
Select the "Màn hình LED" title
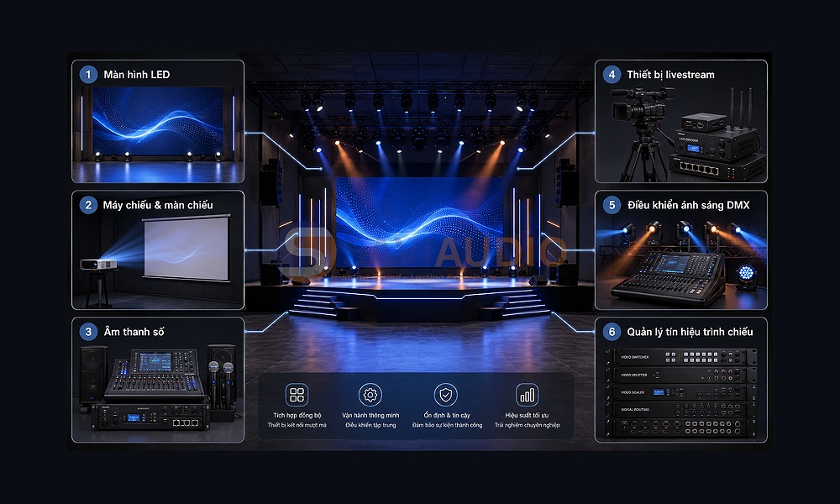pyautogui.click(x=137, y=75)
